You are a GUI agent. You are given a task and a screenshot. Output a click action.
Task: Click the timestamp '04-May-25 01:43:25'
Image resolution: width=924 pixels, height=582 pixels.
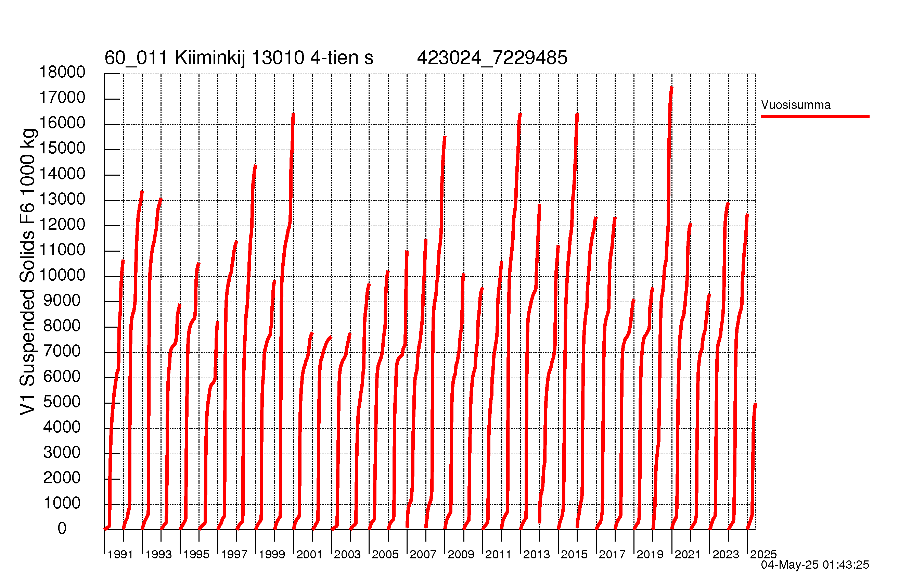815,565
